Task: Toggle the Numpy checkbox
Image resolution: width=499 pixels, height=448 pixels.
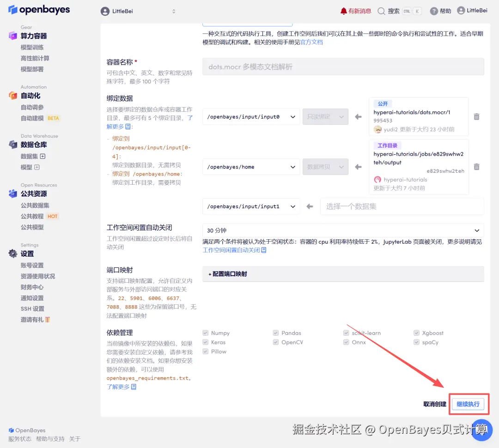Action: [205, 333]
